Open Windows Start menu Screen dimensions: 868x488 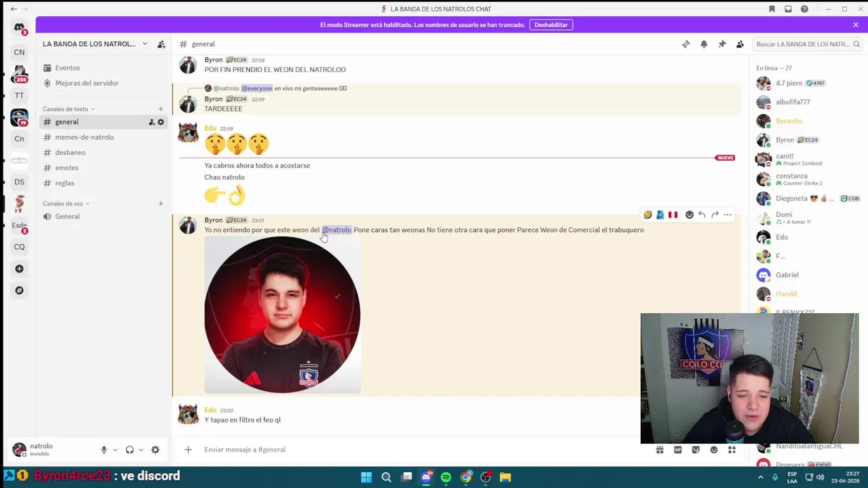tap(366, 477)
